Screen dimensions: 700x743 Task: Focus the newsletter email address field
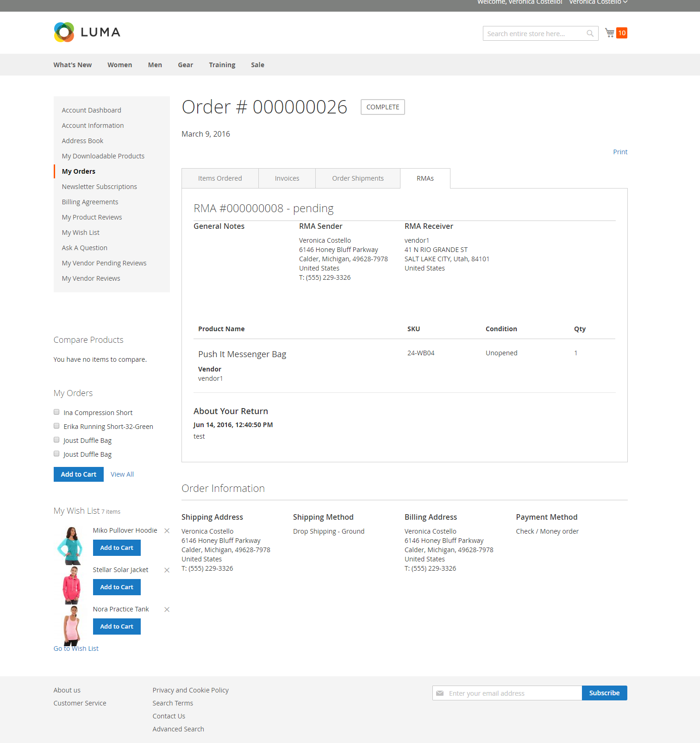coord(507,693)
